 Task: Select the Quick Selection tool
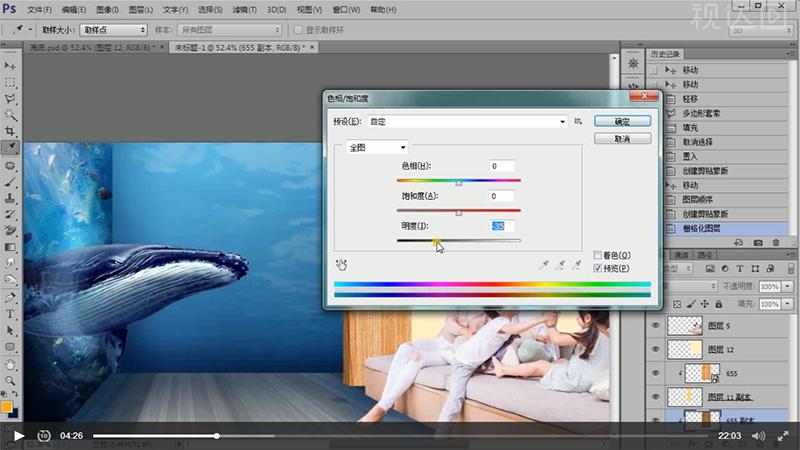pyautogui.click(x=10, y=115)
